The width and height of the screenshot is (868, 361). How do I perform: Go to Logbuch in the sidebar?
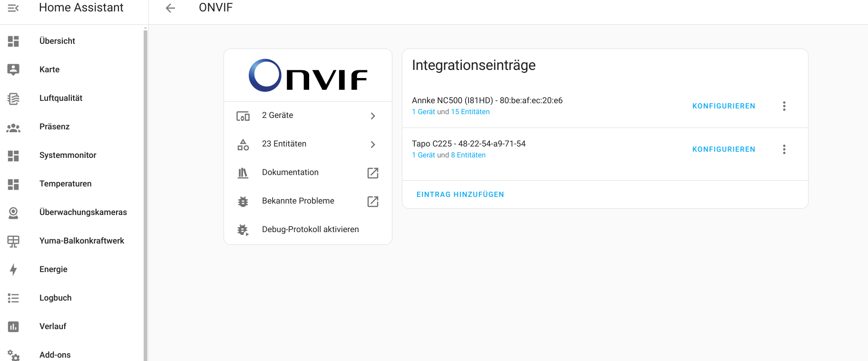tap(55, 298)
